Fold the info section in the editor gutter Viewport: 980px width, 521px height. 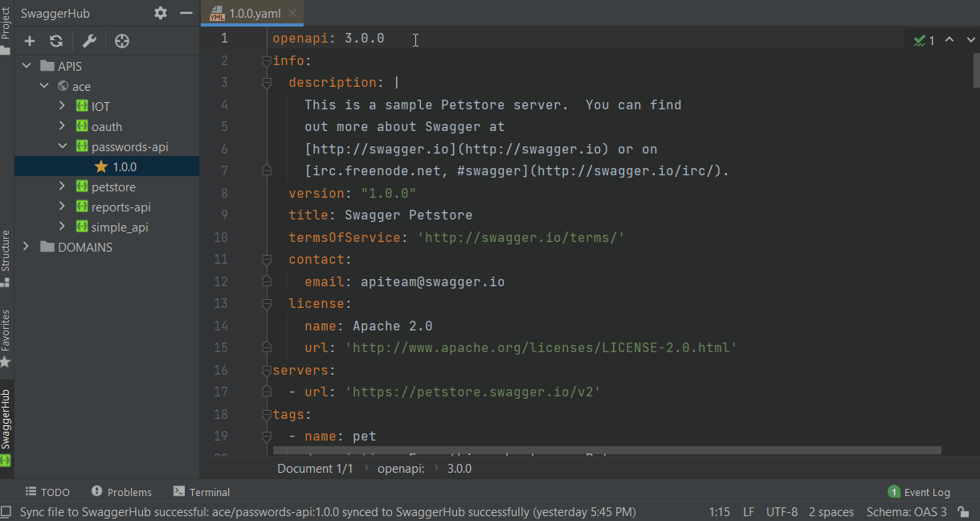(x=266, y=60)
